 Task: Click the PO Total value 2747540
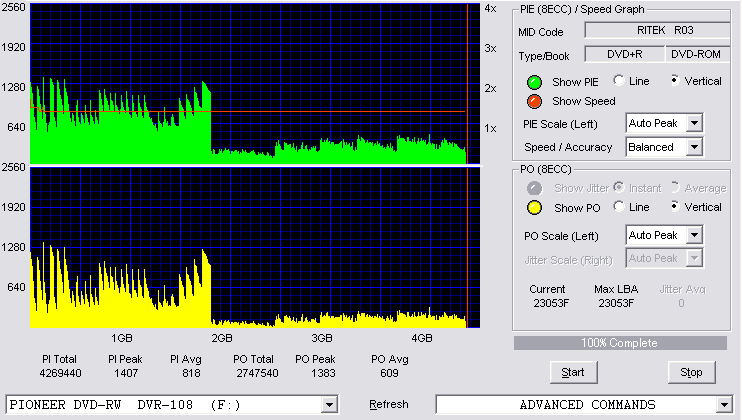(257, 373)
